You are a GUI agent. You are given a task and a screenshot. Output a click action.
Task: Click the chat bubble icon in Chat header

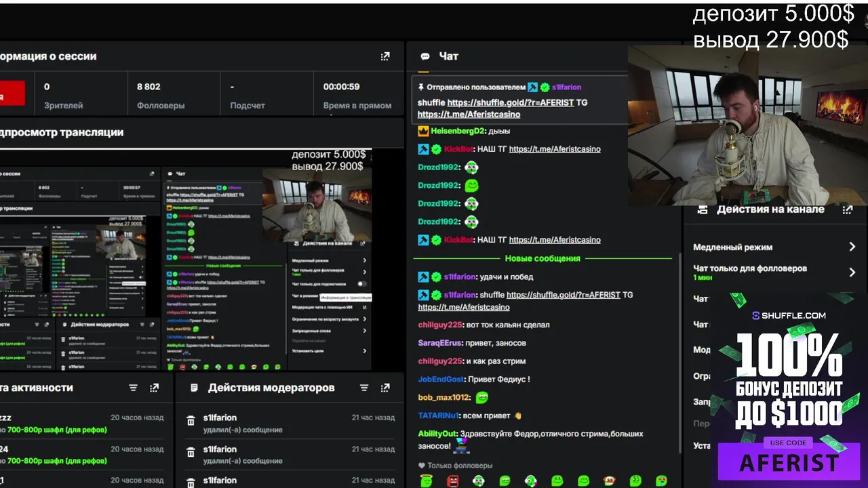click(x=425, y=56)
